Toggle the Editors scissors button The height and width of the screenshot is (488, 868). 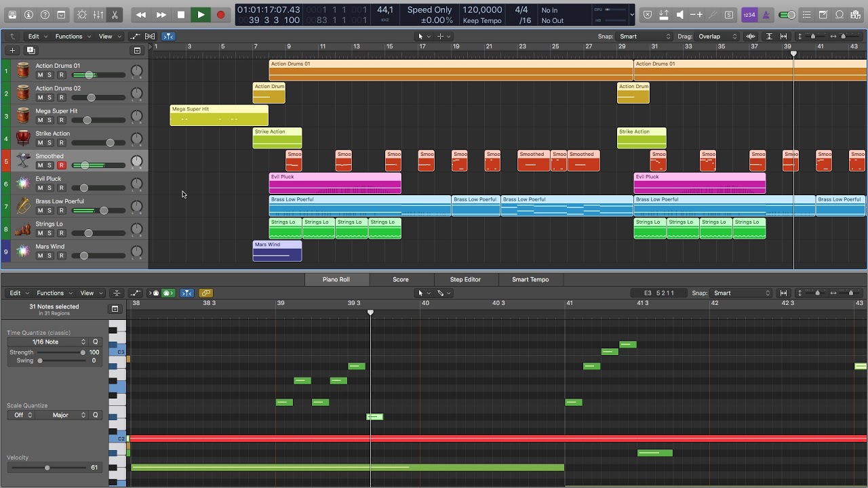(114, 14)
